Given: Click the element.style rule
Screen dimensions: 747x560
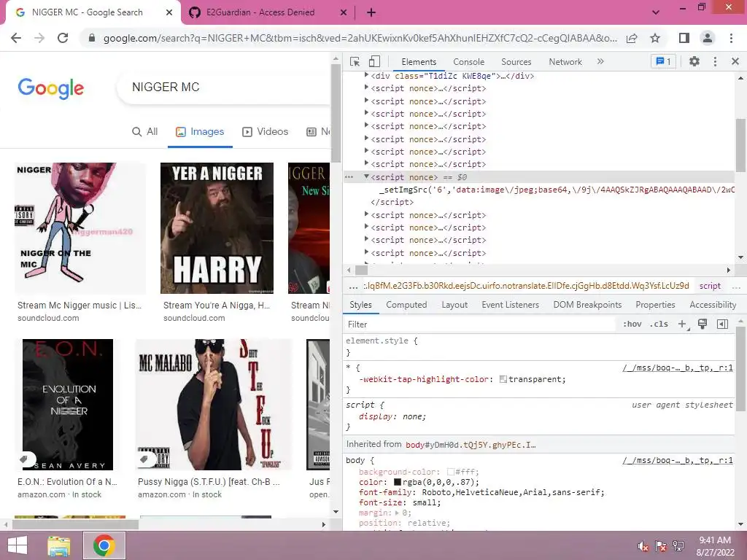Looking at the screenshot, I should coord(382,341).
